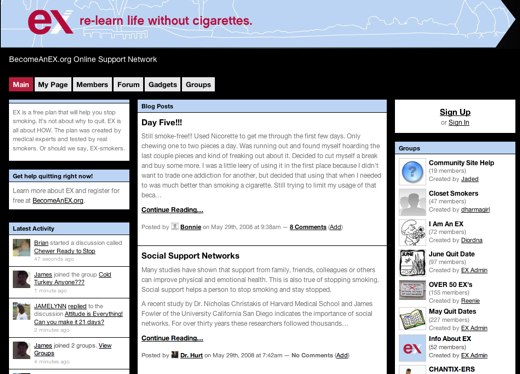This screenshot has height=374, width=520.
Task: Select the Groups navigation tab
Action: point(198,85)
